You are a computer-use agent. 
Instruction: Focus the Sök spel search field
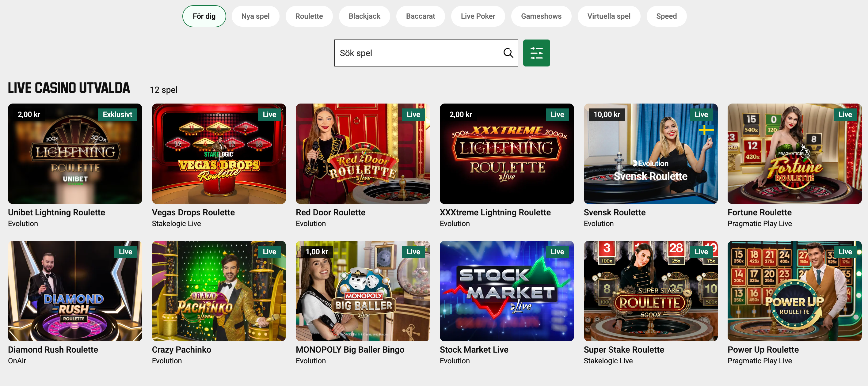(x=426, y=53)
